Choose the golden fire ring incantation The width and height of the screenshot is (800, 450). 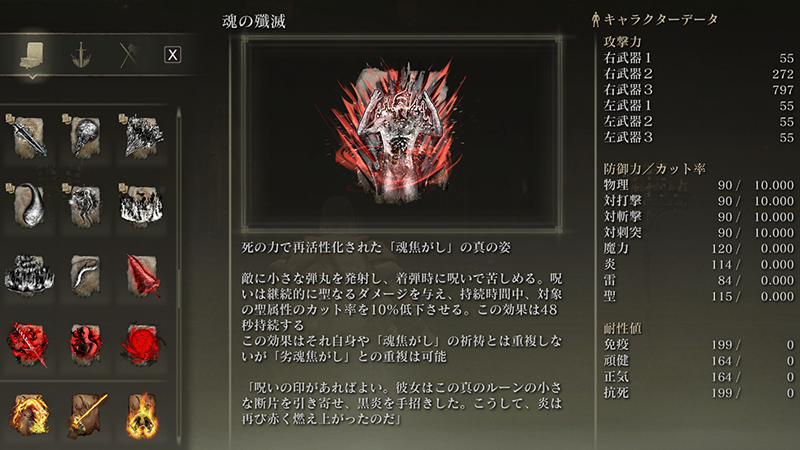(29, 415)
